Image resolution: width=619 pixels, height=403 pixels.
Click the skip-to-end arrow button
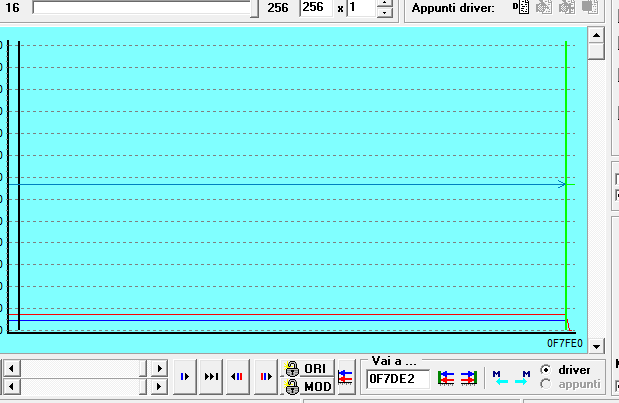click(x=211, y=377)
